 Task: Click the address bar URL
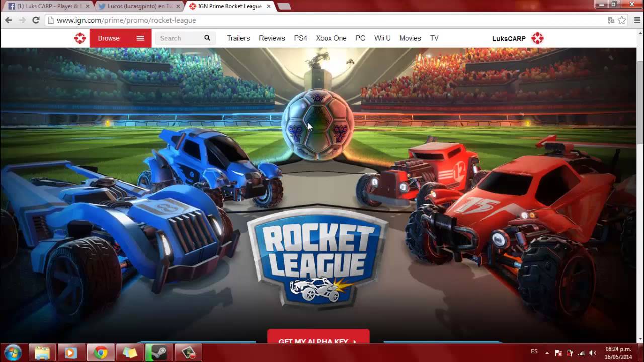[x=126, y=20]
